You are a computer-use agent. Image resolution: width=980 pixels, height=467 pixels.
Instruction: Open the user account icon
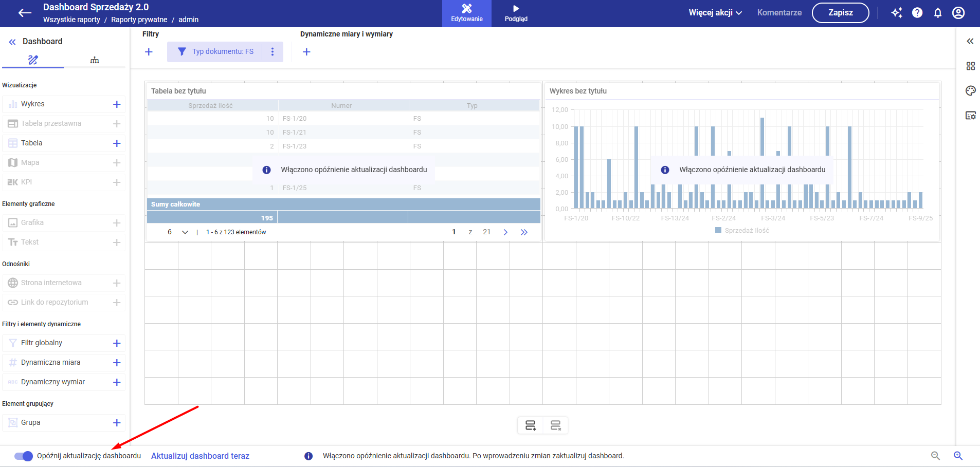(x=958, y=13)
